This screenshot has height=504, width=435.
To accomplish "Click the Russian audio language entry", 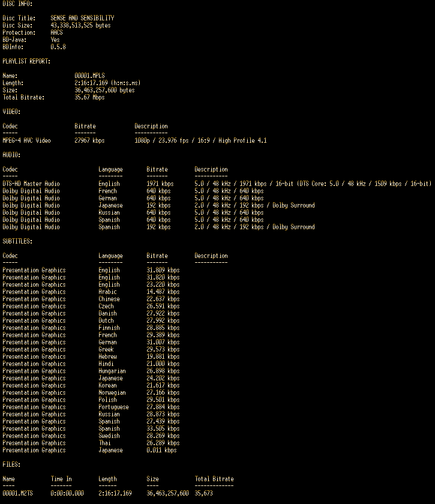I will [109, 212].
